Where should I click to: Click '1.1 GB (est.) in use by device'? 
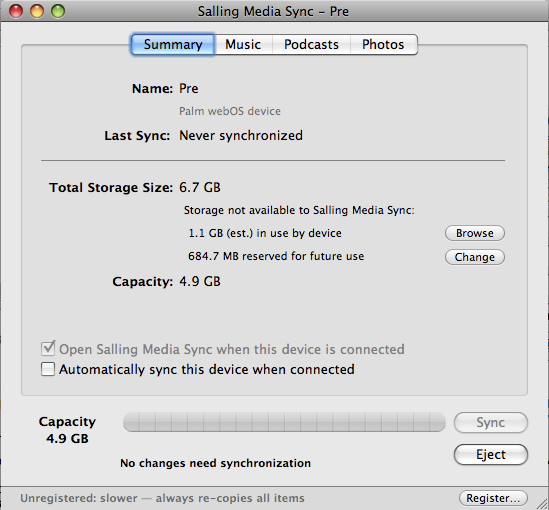pos(265,233)
